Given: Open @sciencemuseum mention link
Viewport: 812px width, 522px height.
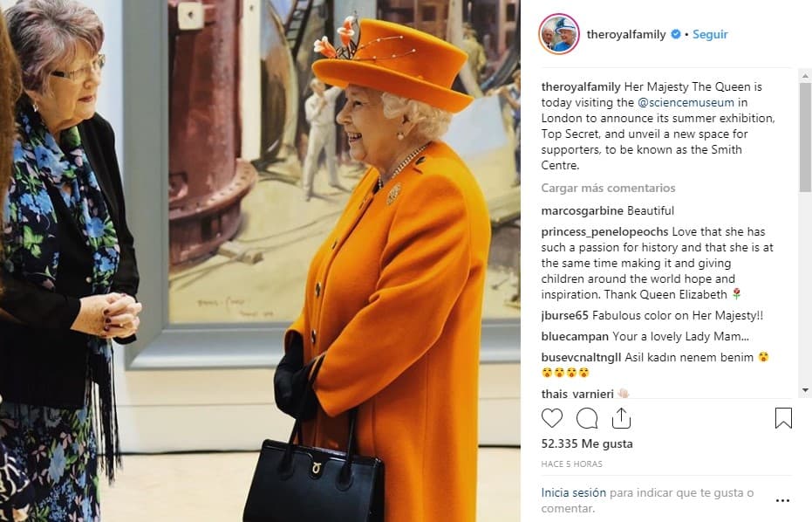Looking at the screenshot, I should (x=686, y=103).
